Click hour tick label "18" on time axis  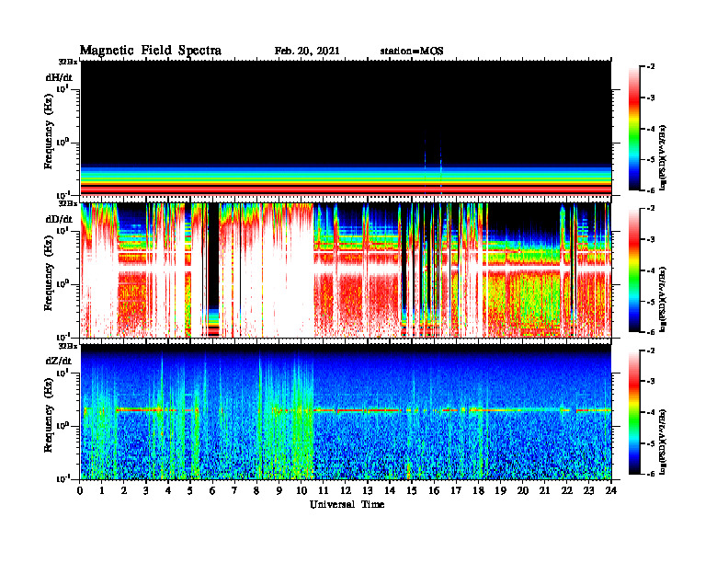tap(478, 491)
